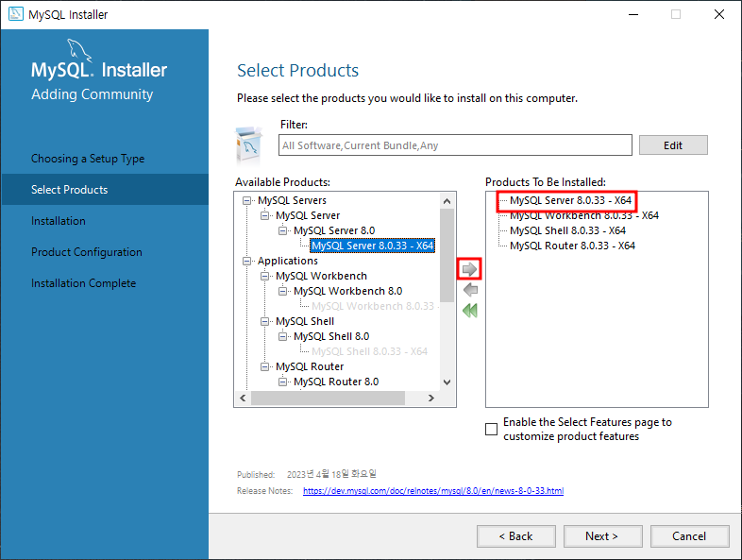This screenshot has width=742, height=560.
Task: Click the published date text
Action: tap(331, 474)
